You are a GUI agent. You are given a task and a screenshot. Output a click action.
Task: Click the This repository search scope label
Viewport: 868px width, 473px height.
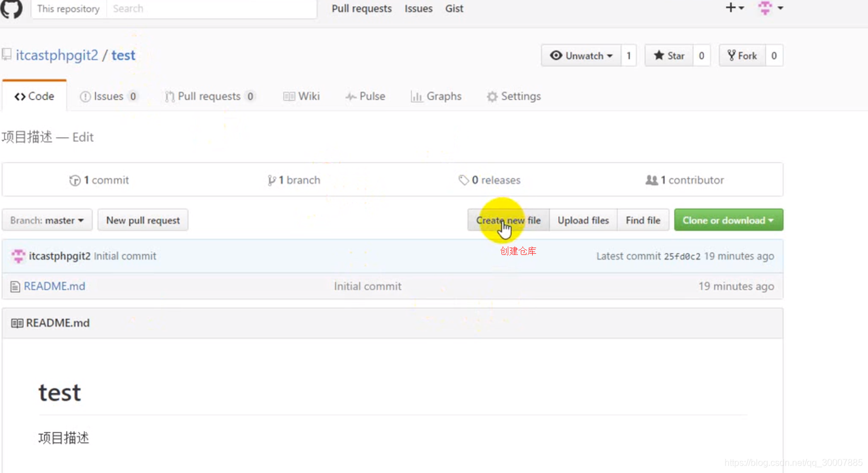pos(68,9)
